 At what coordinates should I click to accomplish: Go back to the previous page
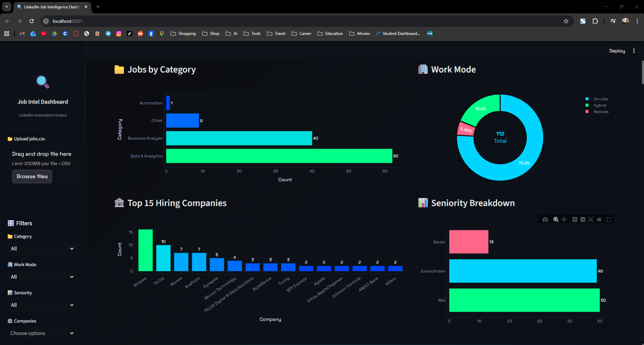point(7,21)
